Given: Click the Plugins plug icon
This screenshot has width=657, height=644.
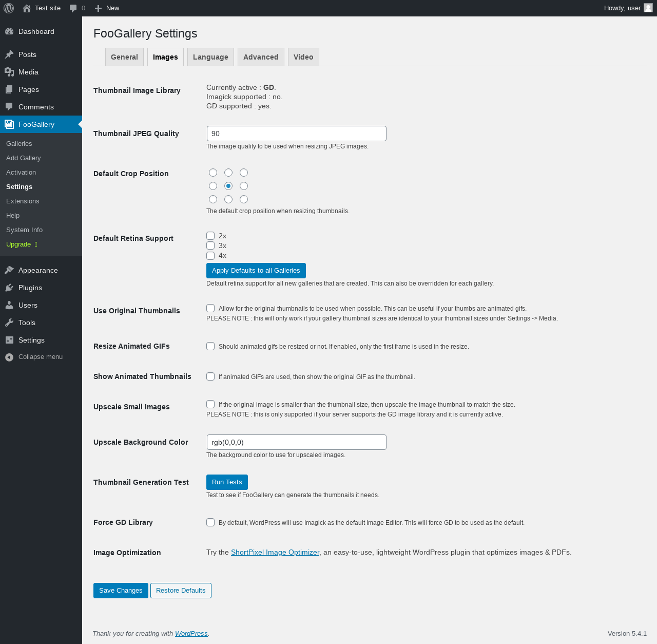Looking at the screenshot, I should [9, 288].
